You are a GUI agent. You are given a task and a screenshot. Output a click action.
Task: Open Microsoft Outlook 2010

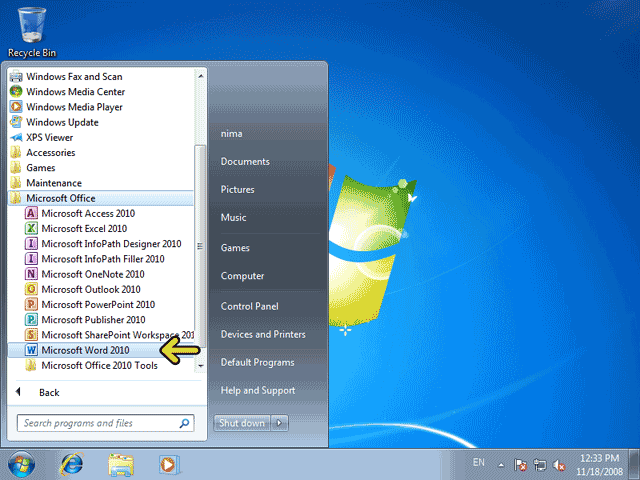coord(92,290)
